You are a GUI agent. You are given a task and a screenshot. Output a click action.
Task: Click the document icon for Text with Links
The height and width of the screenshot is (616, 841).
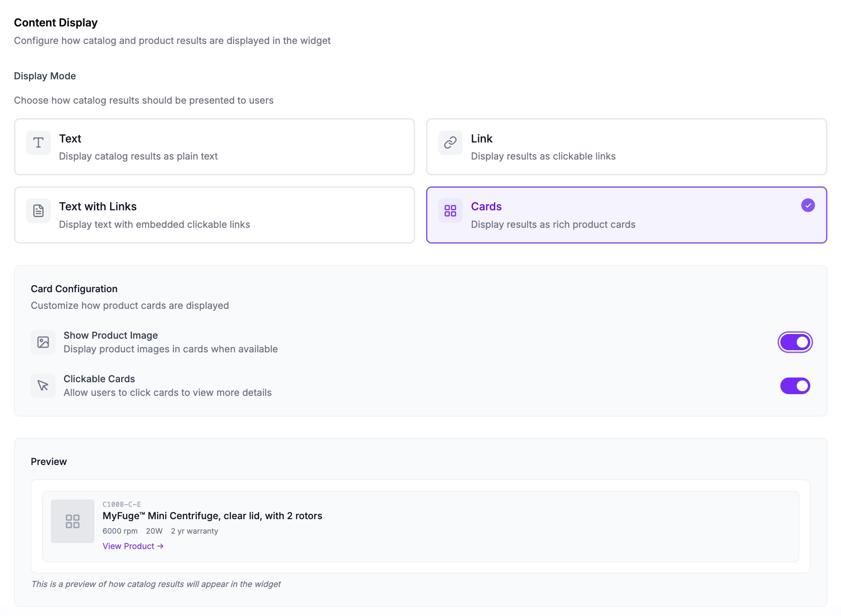[x=38, y=211]
